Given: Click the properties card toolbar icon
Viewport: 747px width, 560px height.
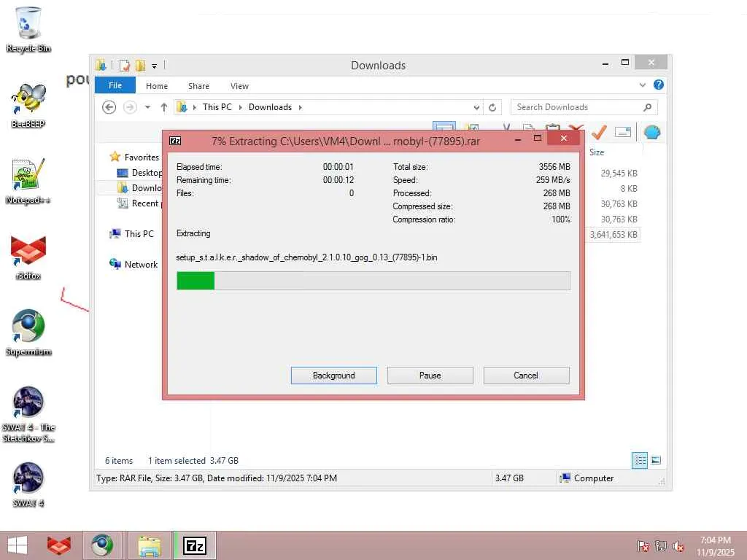Looking at the screenshot, I should click(x=623, y=132).
